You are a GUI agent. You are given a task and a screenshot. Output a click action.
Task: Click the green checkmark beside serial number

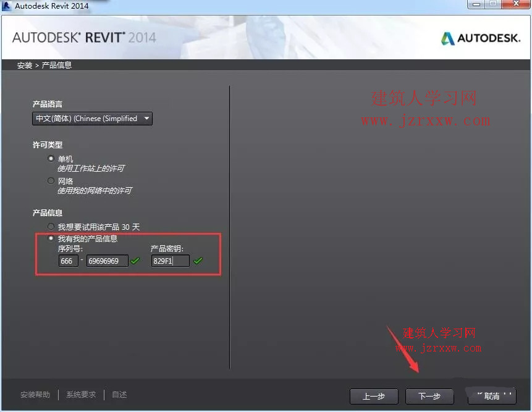click(135, 261)
